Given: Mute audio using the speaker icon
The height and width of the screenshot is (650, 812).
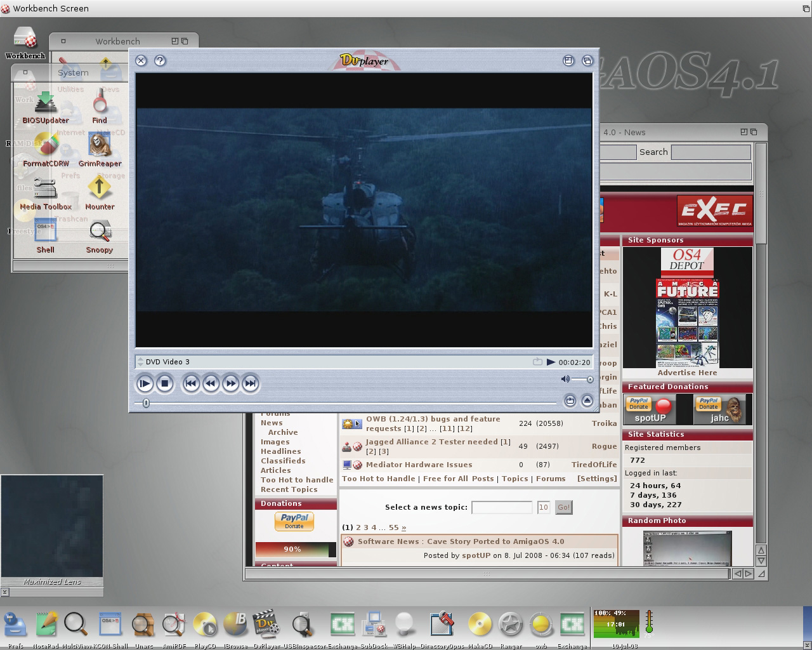Looking at the screenshot, I should 565,379.
